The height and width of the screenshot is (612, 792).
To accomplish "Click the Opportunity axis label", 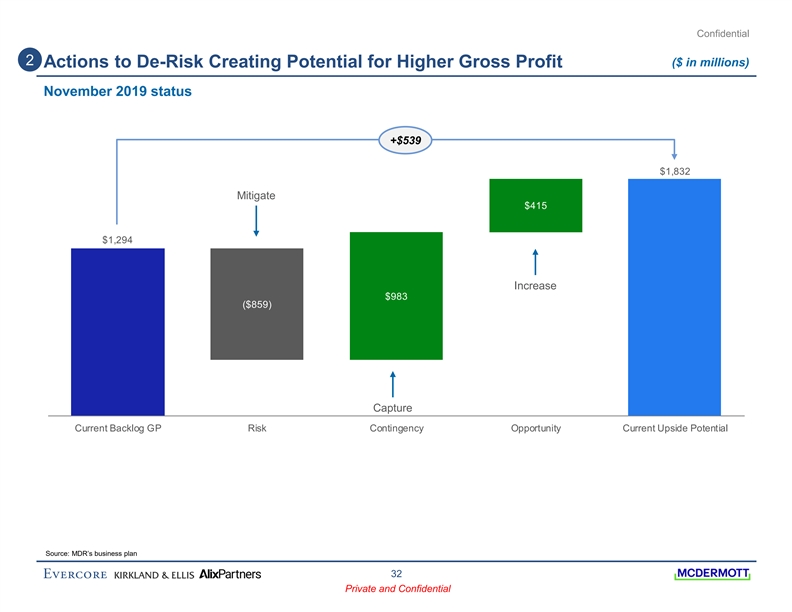I will (x=535, y=428).
